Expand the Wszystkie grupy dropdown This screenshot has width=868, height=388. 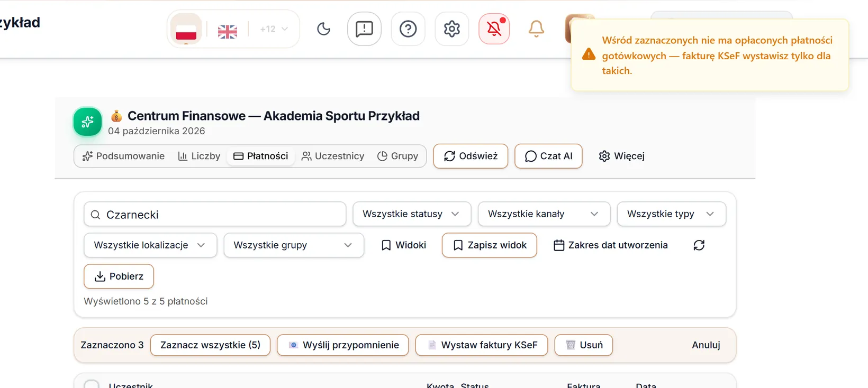click(x=294, y=245)
